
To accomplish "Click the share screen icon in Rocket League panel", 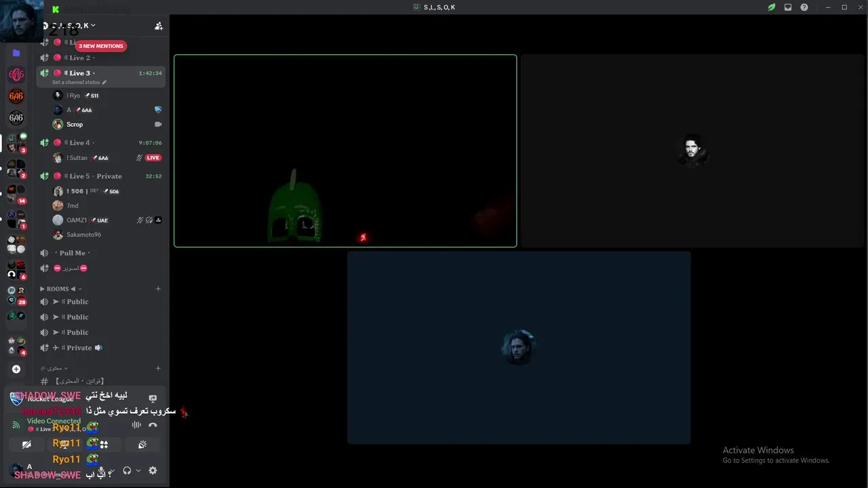I will [153, 399].
